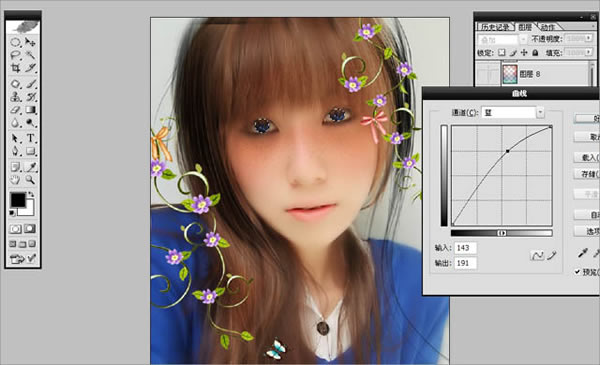This screenshot has width=600, height=365.
Task: Toggle the 预览 preview checkbox
Action: [577, 272]
